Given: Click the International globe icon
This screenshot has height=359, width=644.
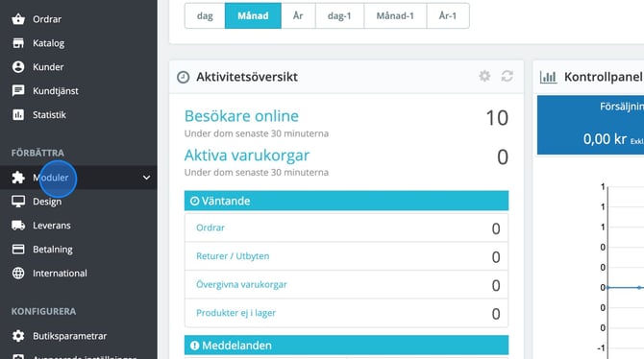Looking at the screenshot, I should (x=18, y=274).
